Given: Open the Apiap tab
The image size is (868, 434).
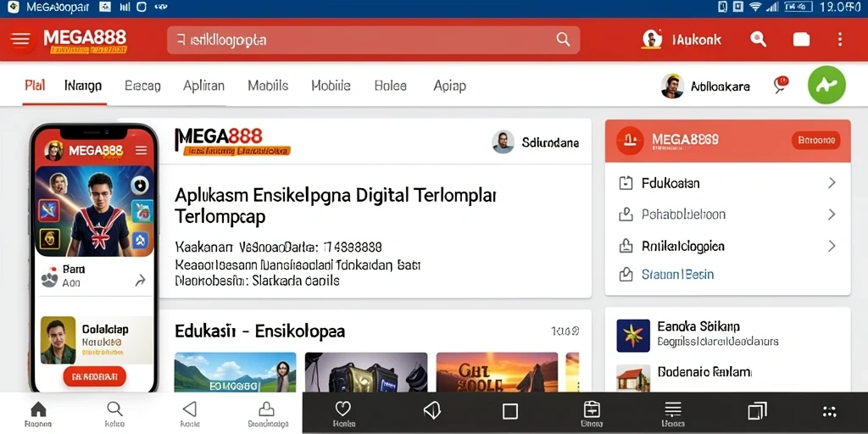Looking at the screenshot, I should [449, 86].
